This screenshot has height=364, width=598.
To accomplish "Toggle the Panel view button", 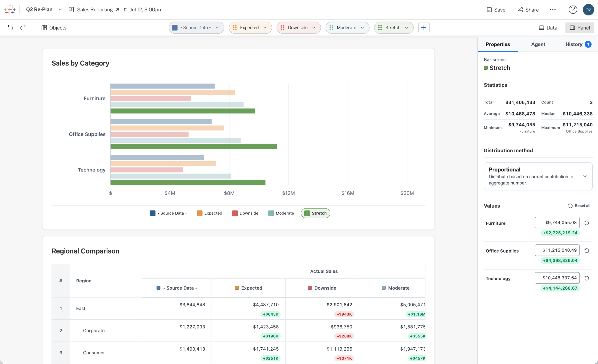I will pyautogui.click(x=580, y=28).
